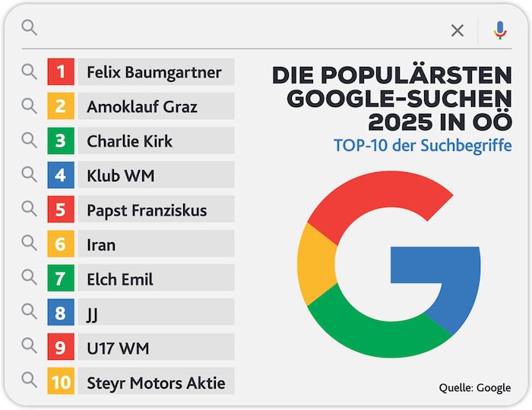Click magnifier icon beside Felix Baumgartner
The height and width of the screenshot is (410, 532).
pyautogui.click(x=29, y=72)
